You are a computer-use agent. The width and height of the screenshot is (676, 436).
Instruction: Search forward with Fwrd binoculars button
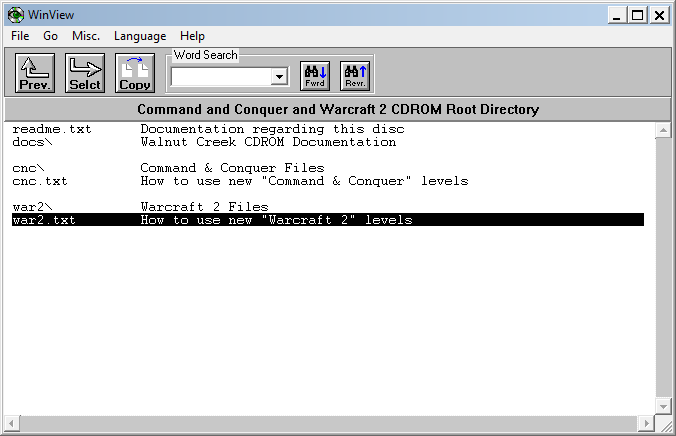315,76
